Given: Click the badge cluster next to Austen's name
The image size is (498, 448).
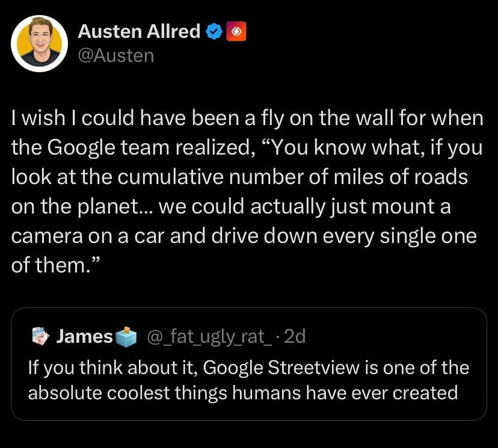Looking at the screenshot, I should click(x=224, y=31).
